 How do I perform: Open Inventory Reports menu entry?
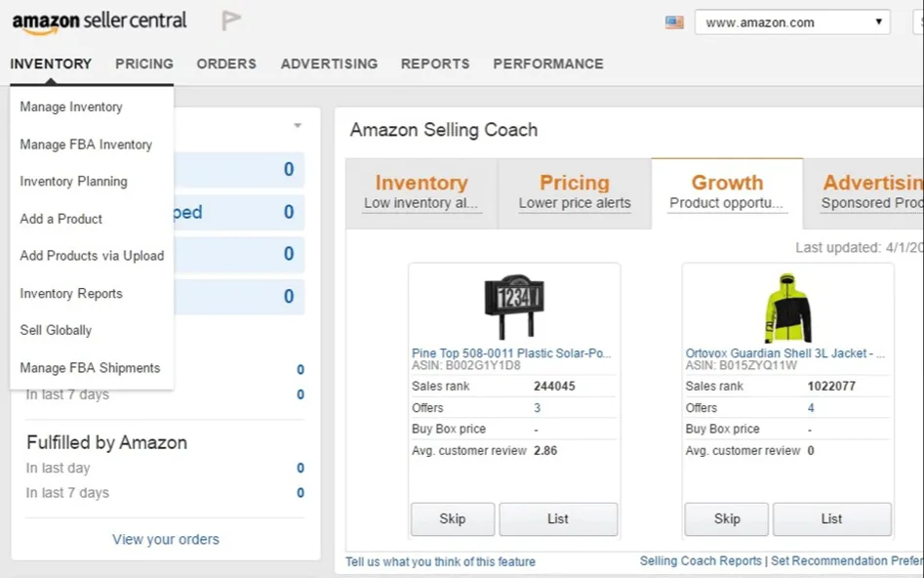[x=71, y=293]
